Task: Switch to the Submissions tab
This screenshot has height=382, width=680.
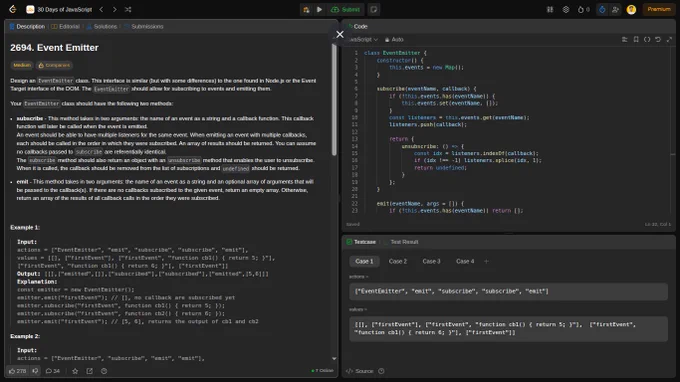Action: [144, 26]
